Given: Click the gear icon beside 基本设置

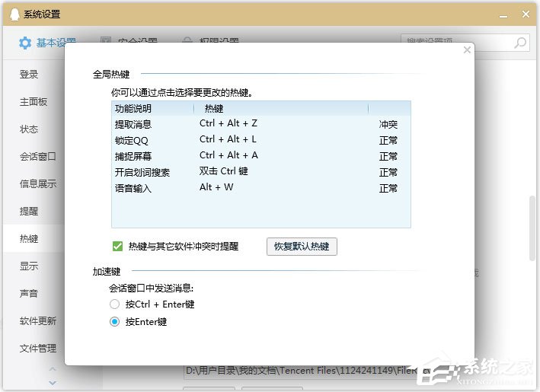Looking at the screenshot, I should (x=25, y=43).
